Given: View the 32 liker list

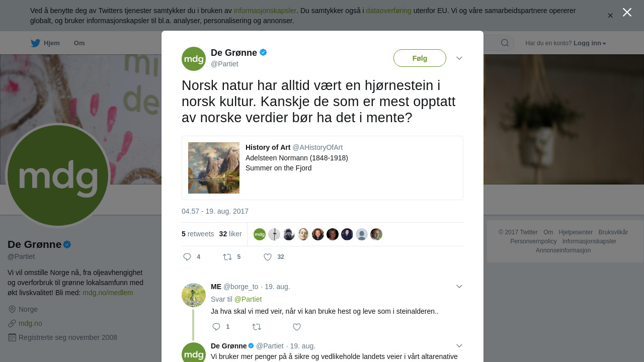Looking at the screenshot, I should pos(230,234).
